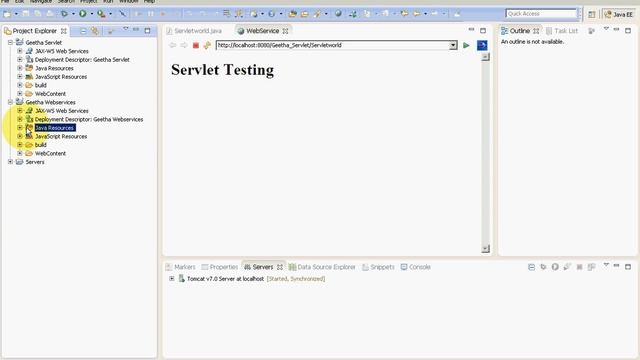Viewport: 640px width, 360px height.
Task: Close the WebService editor tab
Action: coord(285,31)
